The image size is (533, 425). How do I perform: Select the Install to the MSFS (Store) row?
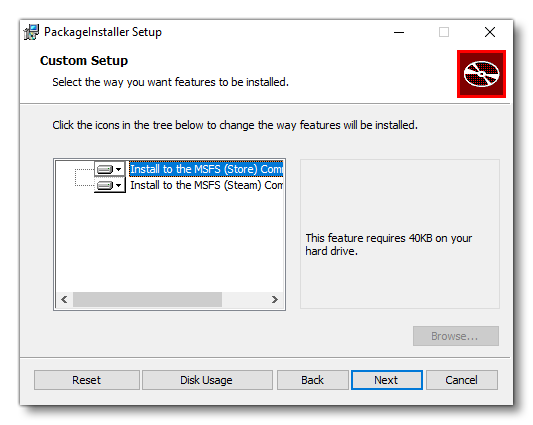206,169
